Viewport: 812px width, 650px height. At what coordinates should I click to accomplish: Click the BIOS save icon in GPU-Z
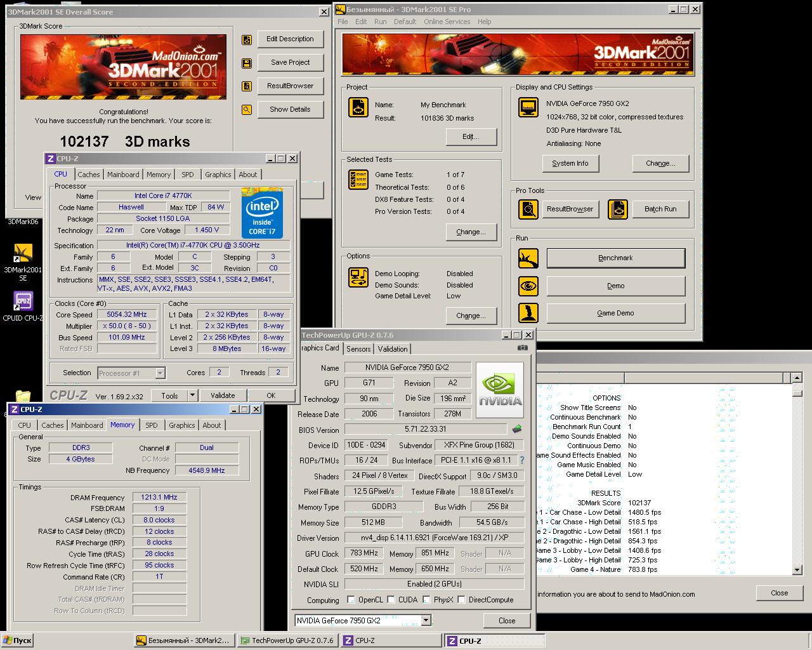point(517,430)
